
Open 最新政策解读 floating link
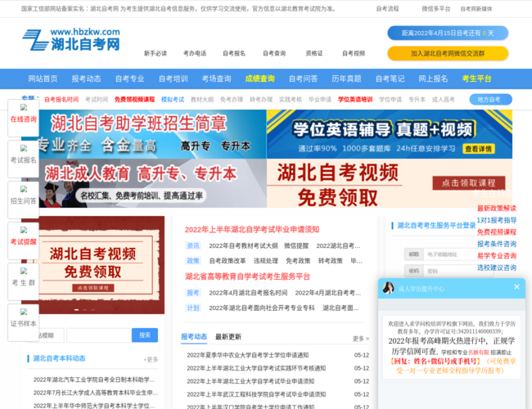click(496, 209)
